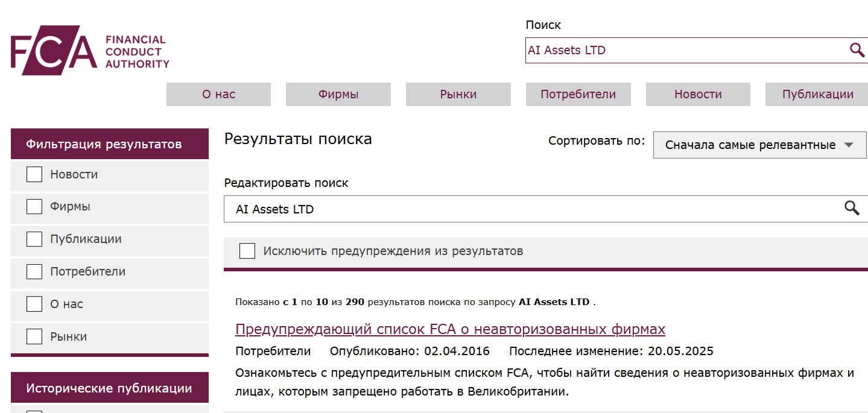Click inside the 'AI Assets LTD' edit search field

(422, 209)
